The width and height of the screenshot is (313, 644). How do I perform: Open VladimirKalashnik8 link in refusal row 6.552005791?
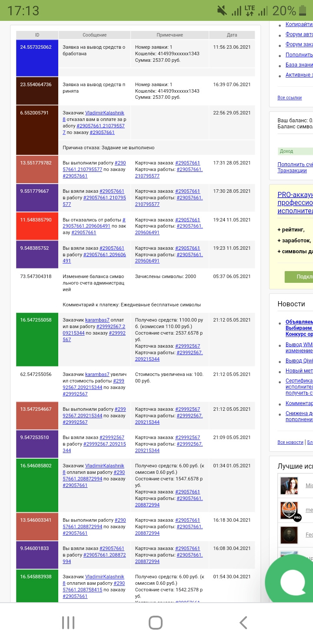pyautogui.click(x=94, y=116)
